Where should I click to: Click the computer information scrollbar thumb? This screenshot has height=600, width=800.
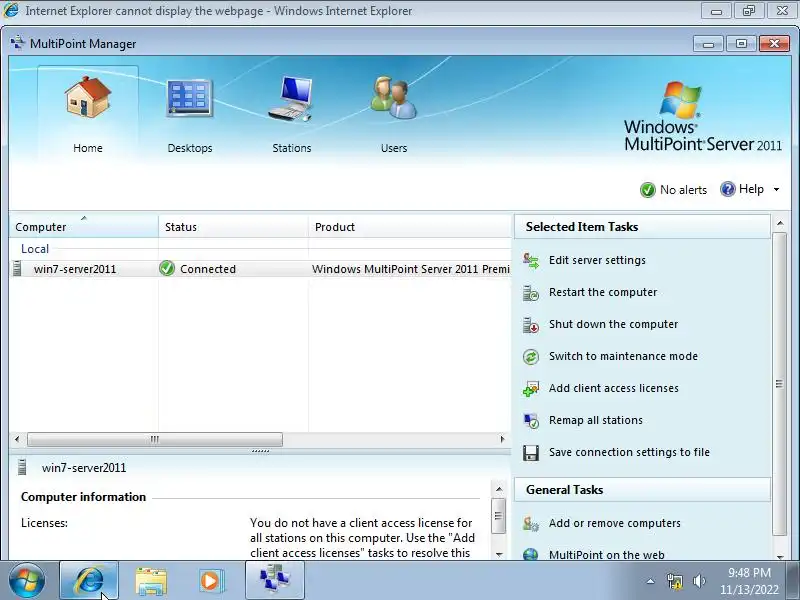point(499,516)
